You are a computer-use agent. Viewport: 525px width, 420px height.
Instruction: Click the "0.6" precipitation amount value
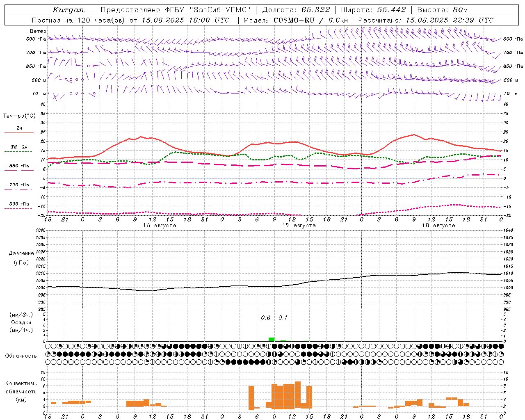(x=266, y=318)
